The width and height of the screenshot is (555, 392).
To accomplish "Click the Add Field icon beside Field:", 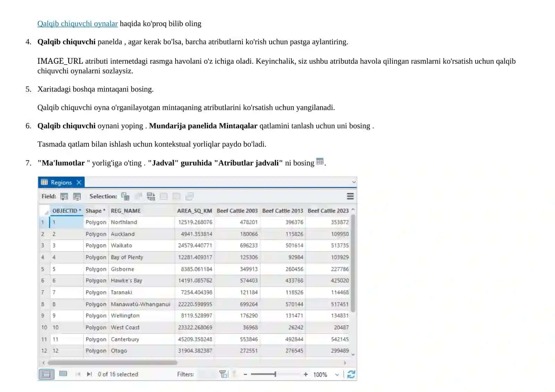I will (64, 197).
